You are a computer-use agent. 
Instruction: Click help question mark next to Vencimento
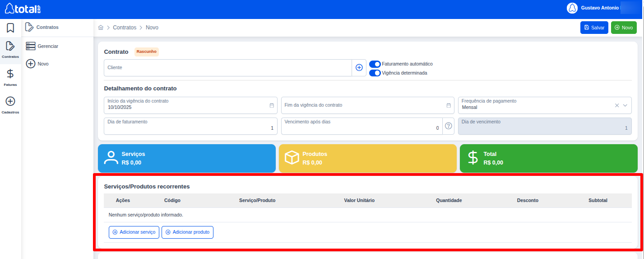point(448,126)
